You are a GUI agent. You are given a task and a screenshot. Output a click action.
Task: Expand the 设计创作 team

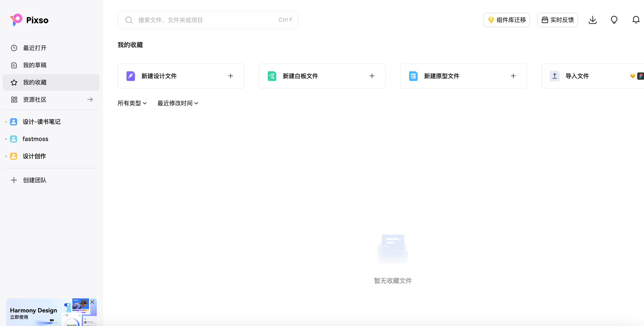click(6, 156)
